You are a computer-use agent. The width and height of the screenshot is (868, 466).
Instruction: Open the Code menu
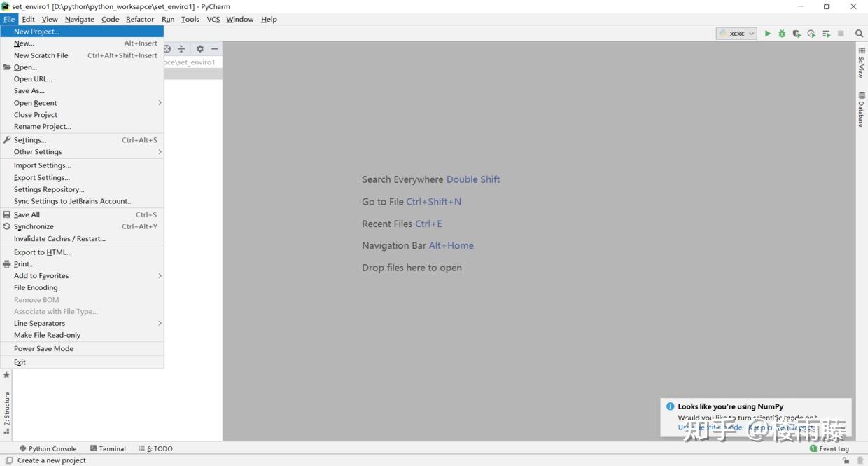111,20
